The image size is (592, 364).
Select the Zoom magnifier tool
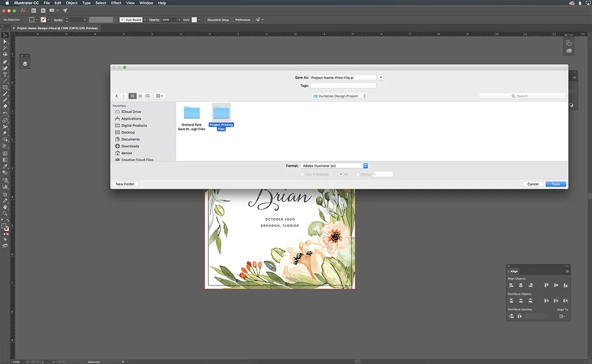[5, 213]
